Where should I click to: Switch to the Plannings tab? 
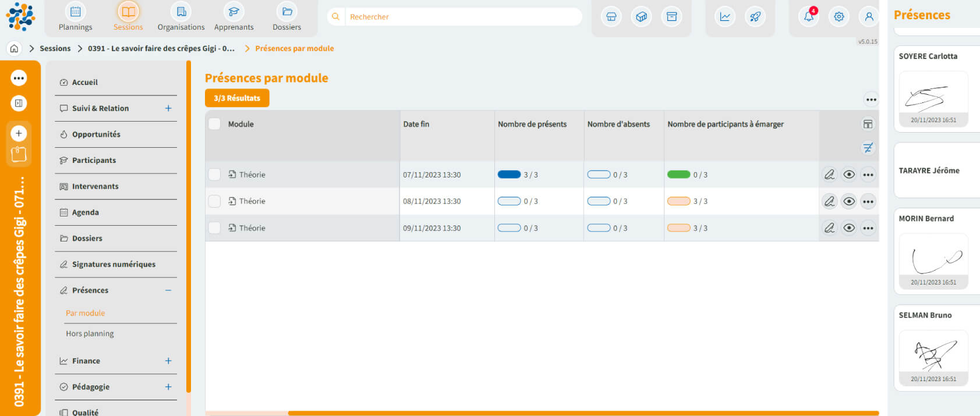[75, 17]
